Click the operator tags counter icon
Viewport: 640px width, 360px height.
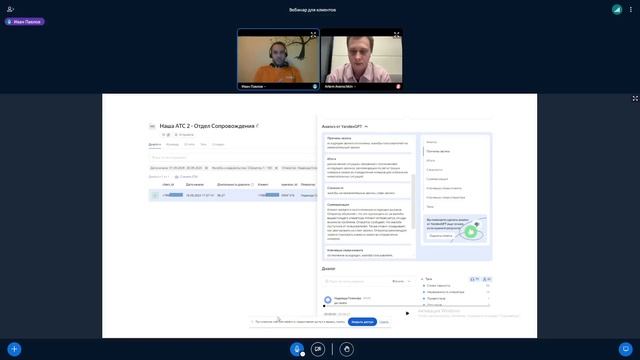pos(475,279)
